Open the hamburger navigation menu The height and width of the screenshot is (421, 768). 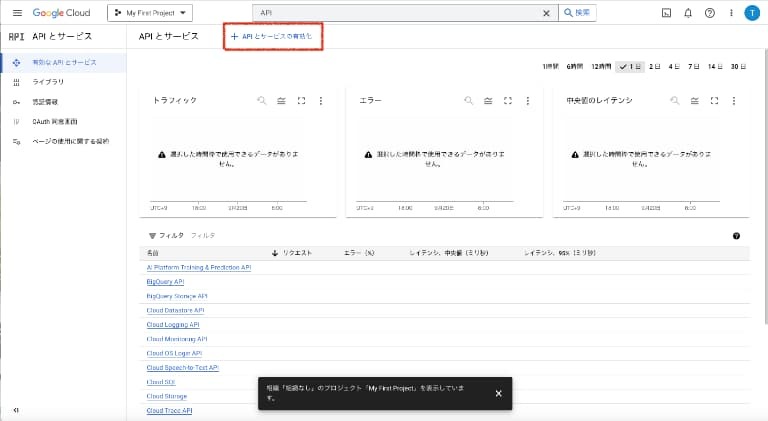click(17, 12)
